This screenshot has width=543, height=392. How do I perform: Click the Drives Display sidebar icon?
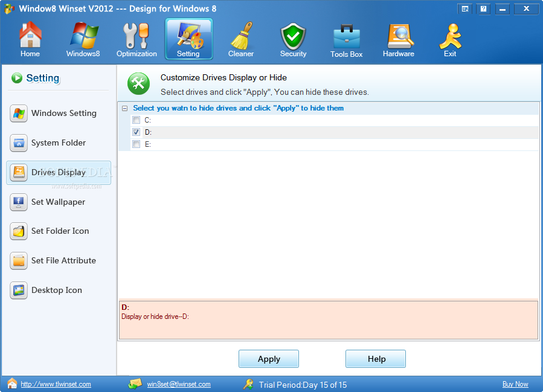tap(19, 173)
